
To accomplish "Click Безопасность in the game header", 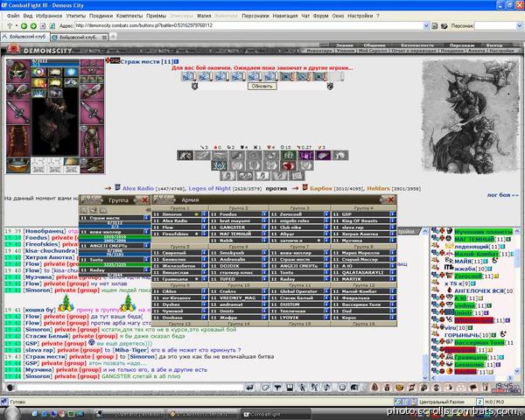I will pos(417,45).
